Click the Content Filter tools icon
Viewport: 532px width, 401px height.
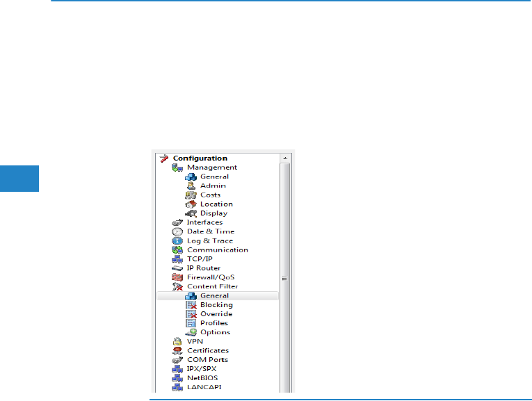coord(177,286)
